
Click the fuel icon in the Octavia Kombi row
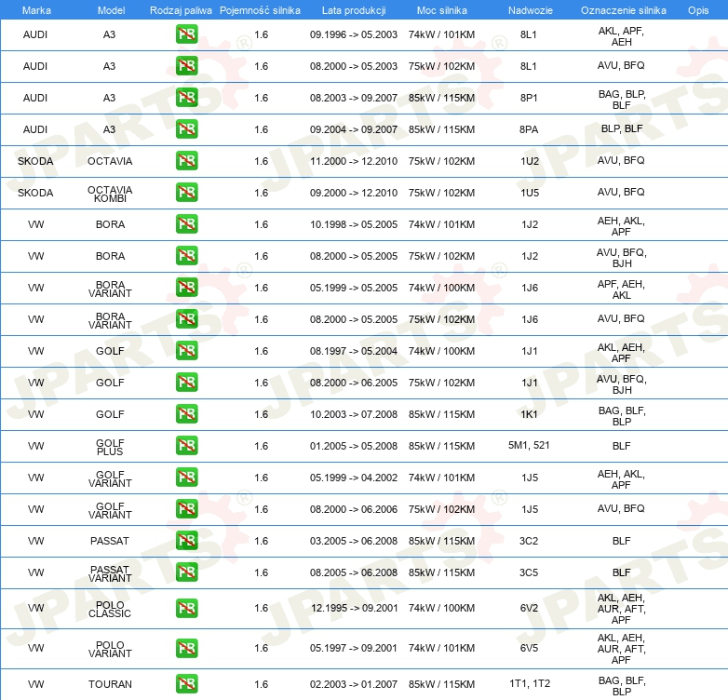pyautogui.click(x=186, y=192)
